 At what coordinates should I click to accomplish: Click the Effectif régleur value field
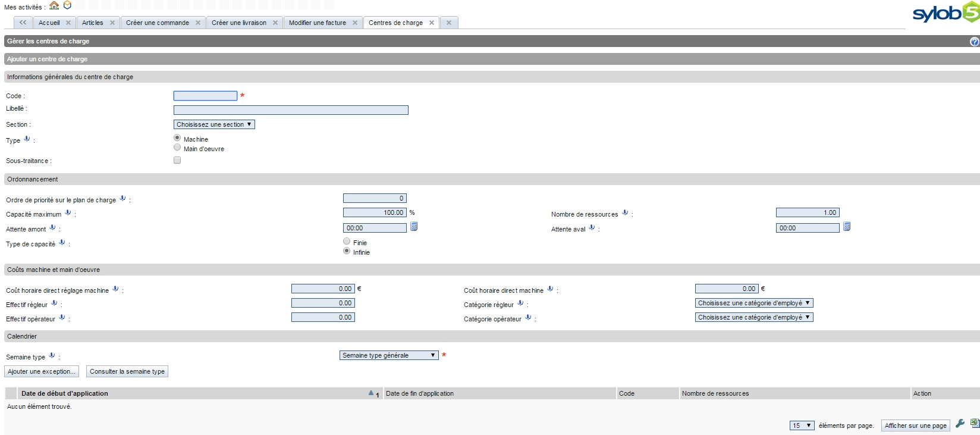pos(323,303)
